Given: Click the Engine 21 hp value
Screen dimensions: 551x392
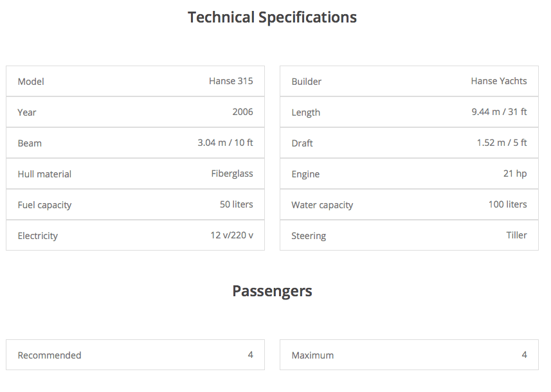Looking at the screenshot, I should tap(515, 174).
